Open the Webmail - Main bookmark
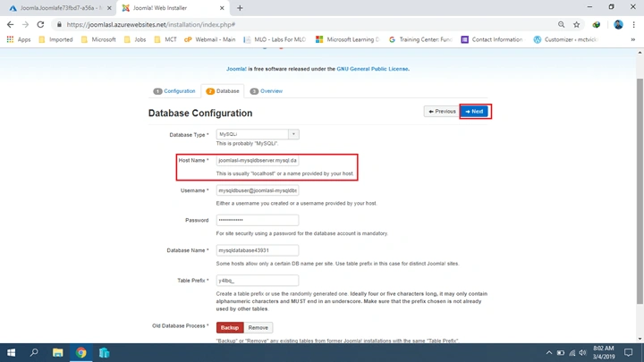644x362 pixels. click(210, 39)
